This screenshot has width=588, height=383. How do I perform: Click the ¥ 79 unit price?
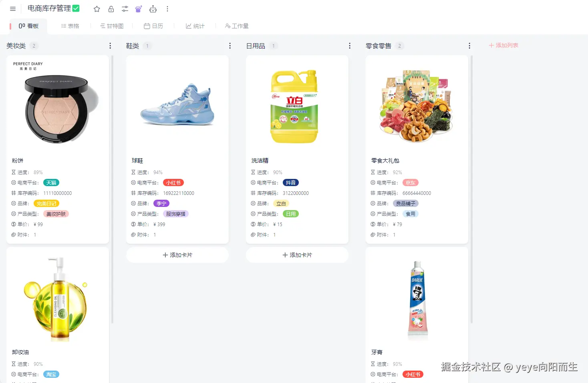pyautogui.click(x=398, y=224)
